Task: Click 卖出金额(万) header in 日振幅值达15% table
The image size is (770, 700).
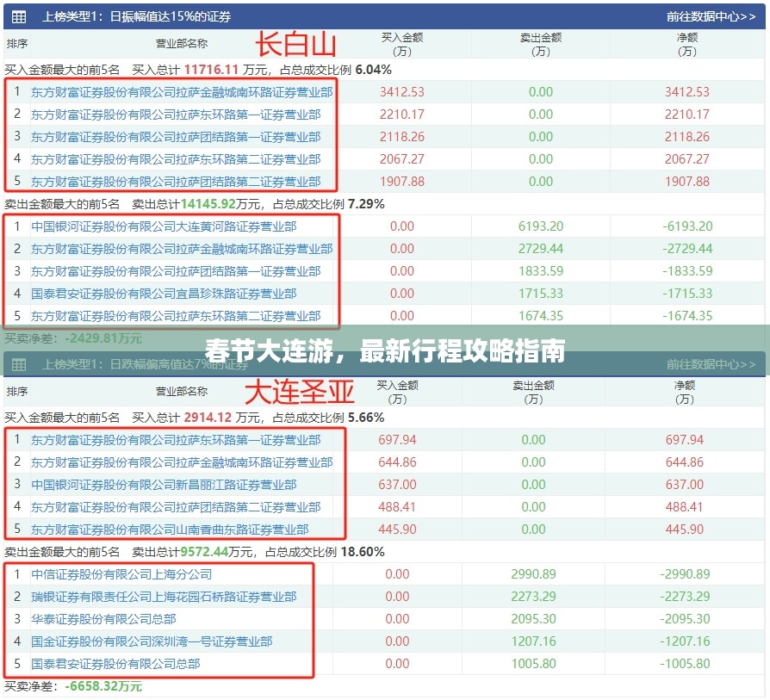Action: coord(541,45)
